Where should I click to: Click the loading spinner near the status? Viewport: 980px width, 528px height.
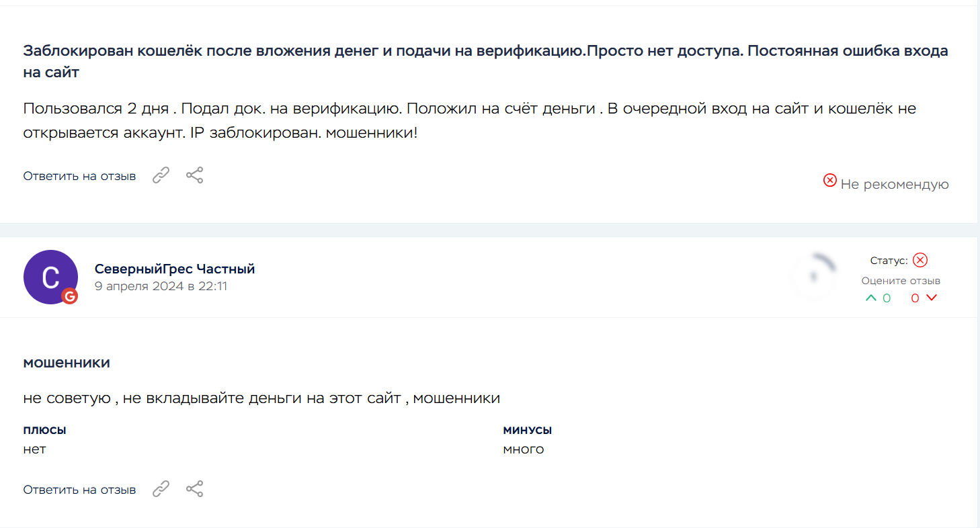click(813, 276)
